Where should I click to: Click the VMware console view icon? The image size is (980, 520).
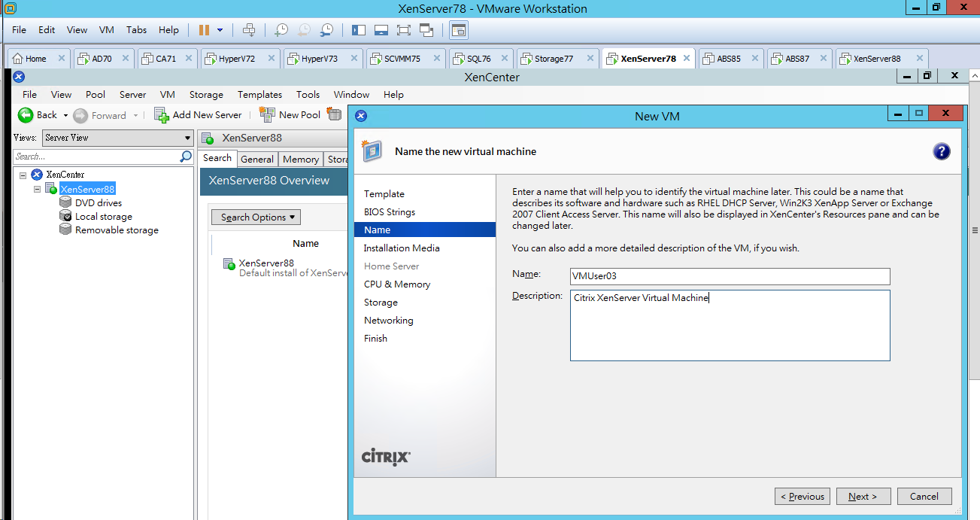(459, 30)
